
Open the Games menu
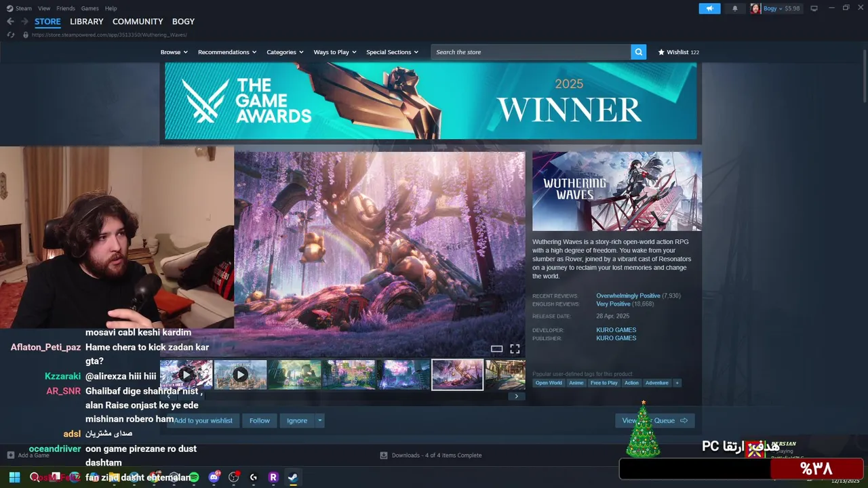90,8
